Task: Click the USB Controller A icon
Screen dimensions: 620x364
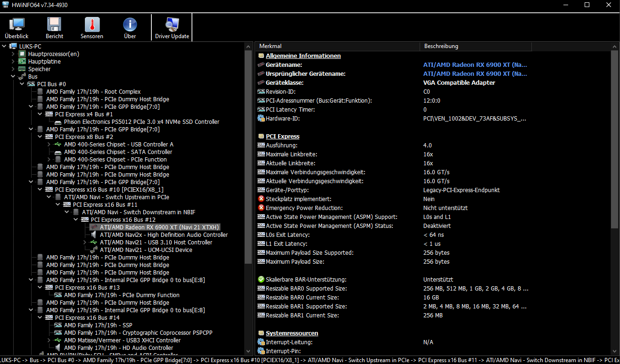Action: click(x=58, y=145)
